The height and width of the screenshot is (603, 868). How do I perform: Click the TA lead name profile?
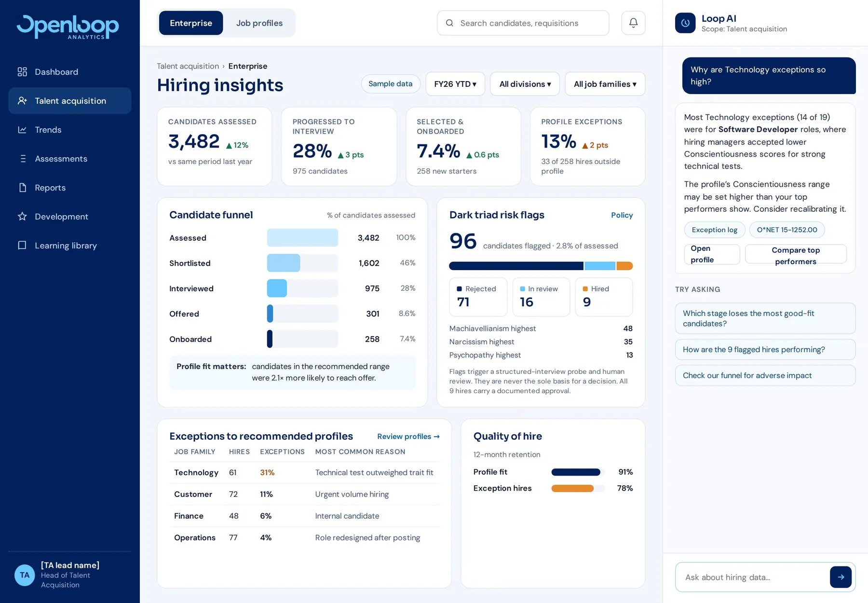(x=70, y=575)
